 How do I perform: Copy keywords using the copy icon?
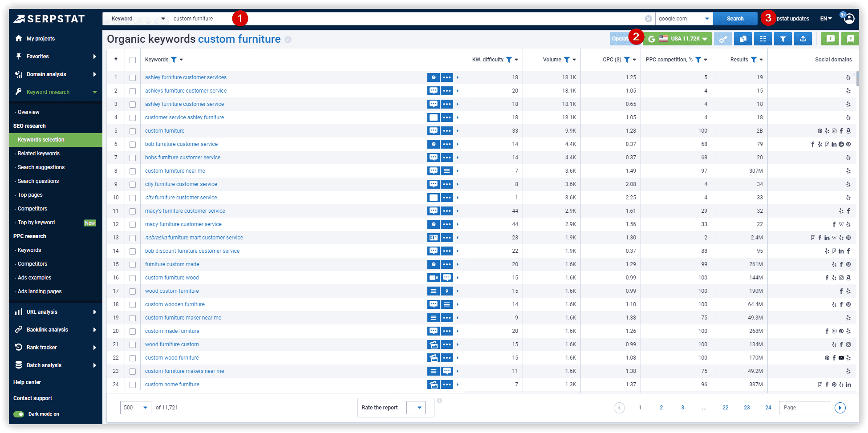point(743,39)
